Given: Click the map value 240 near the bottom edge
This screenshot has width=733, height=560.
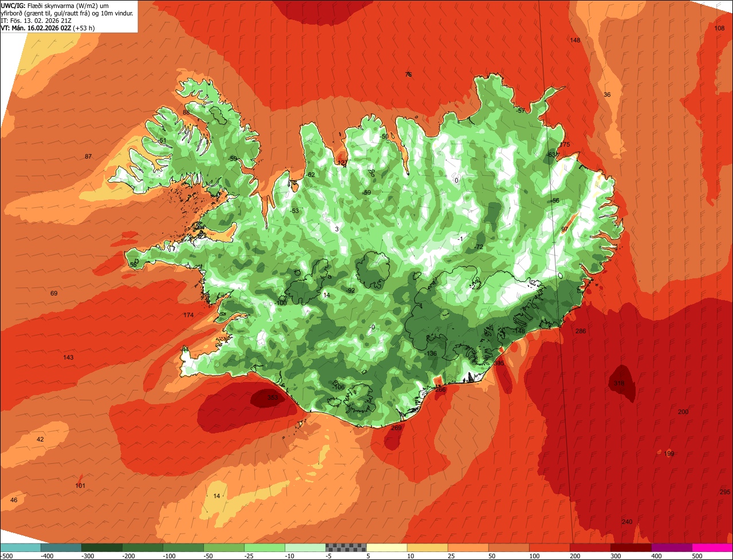Looking at the screenshot, I should 627,522.
